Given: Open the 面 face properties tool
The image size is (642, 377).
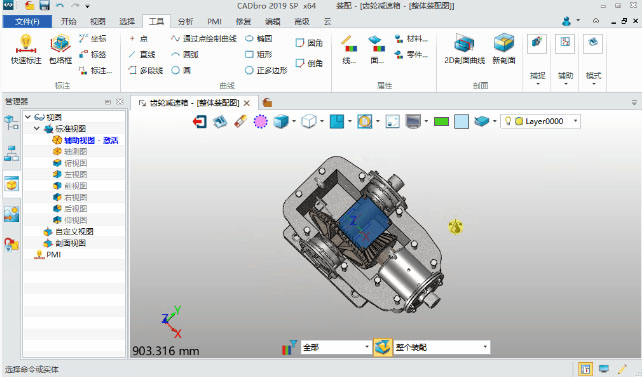Looking at the screenshot, I should [x=377, y=50].
